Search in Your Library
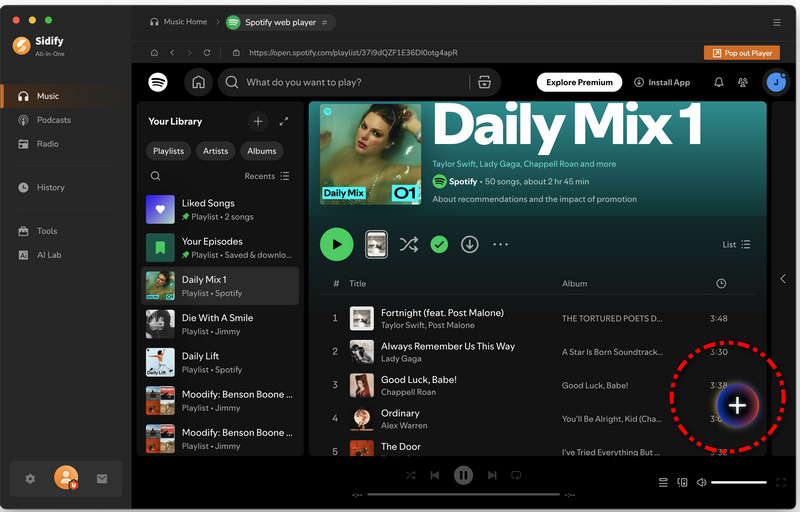This screenshot has height=512, width=800. [x=156, y=176]
